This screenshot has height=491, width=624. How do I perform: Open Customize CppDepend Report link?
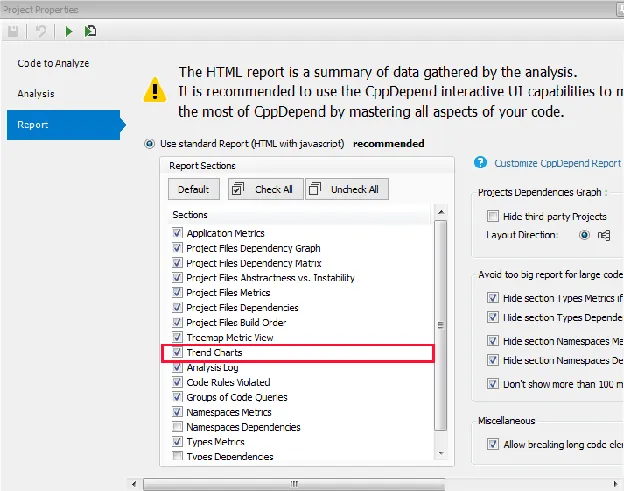558,163
